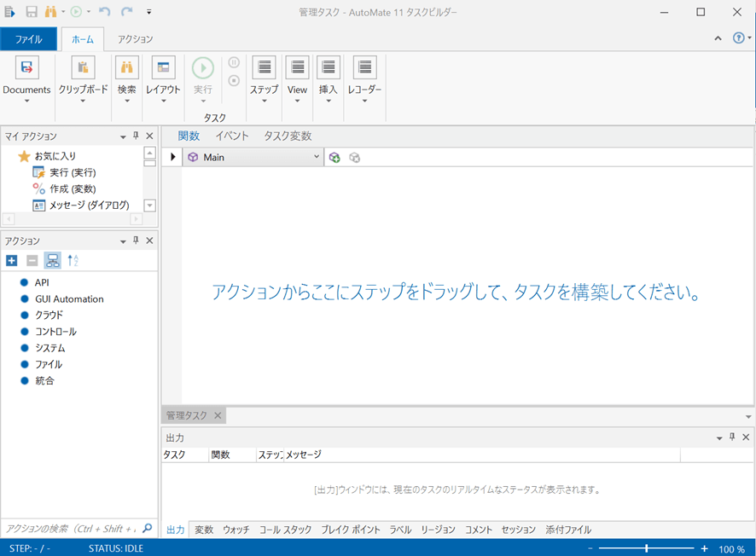Click the add function icon beside Main
Viewport: 756px width, 556px height.
click(x=335, y=158)
